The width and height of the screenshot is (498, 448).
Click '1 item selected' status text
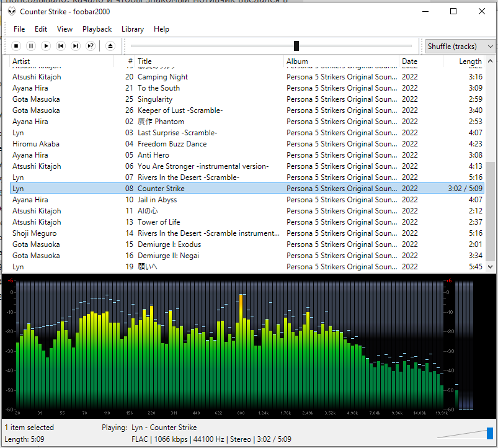point(29,428)
